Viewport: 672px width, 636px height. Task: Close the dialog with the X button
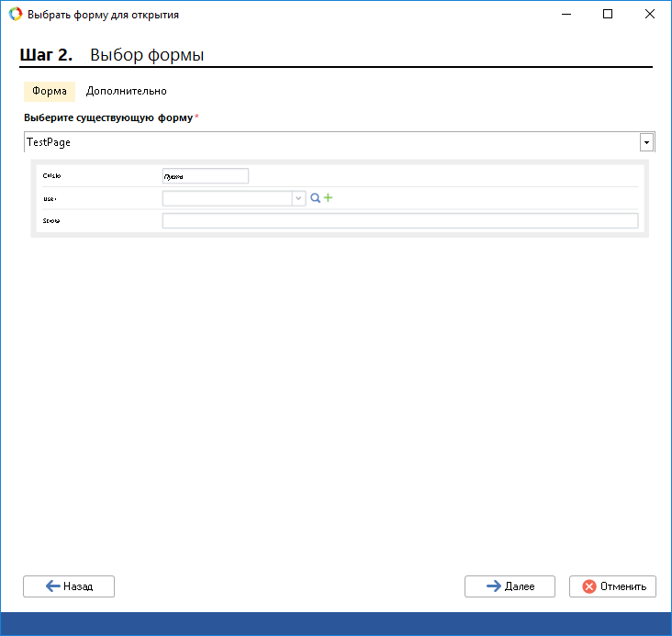(x=649, y=15)
